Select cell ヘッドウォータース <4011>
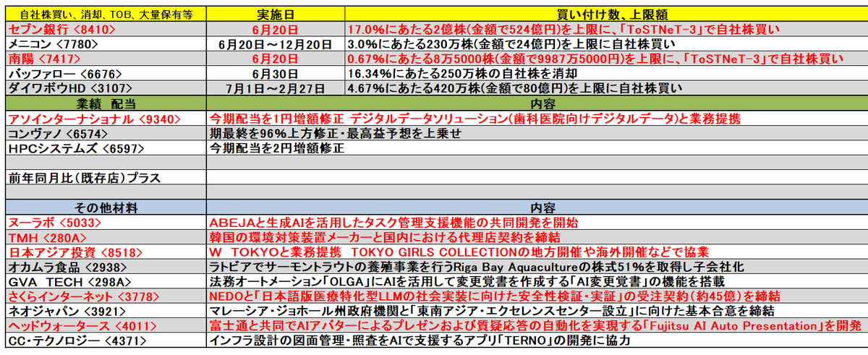 pyautogui.click(x=106, y=326)
